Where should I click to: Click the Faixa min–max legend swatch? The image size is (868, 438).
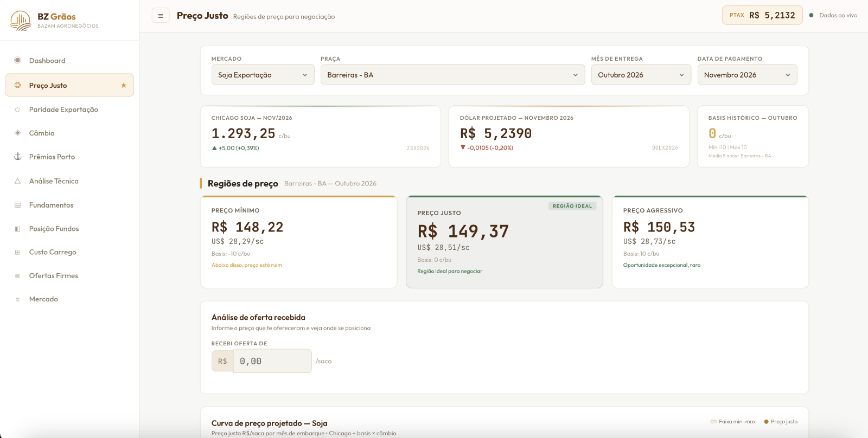[x=713, y=422]
